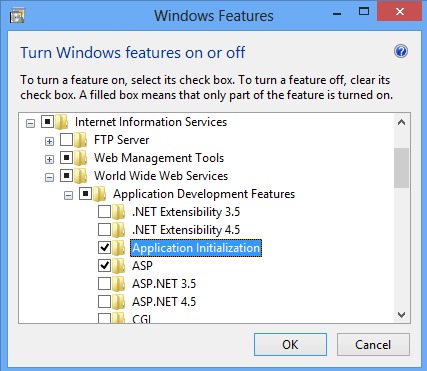Screen dimensions: 427x371
Task: Check the FTP Server checkbox
Action: pyautogui.click(x=66, y=140)
